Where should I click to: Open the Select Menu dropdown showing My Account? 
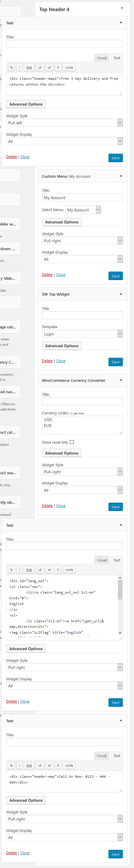tap(83, 210)
